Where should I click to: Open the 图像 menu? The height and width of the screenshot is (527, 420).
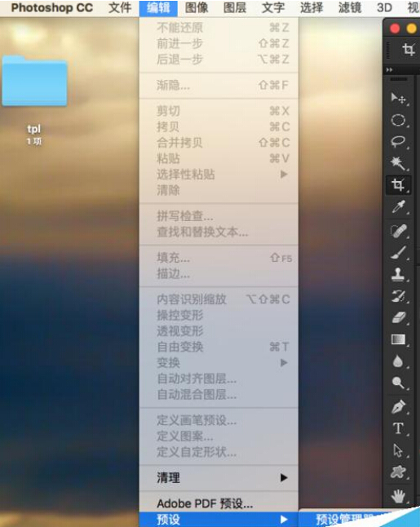click(197, 7)
